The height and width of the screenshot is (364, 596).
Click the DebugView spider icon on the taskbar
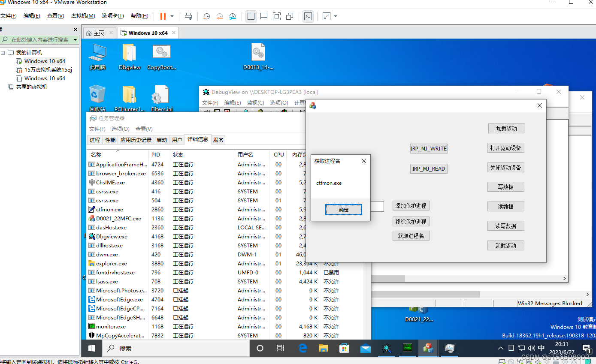click(387, 348)
